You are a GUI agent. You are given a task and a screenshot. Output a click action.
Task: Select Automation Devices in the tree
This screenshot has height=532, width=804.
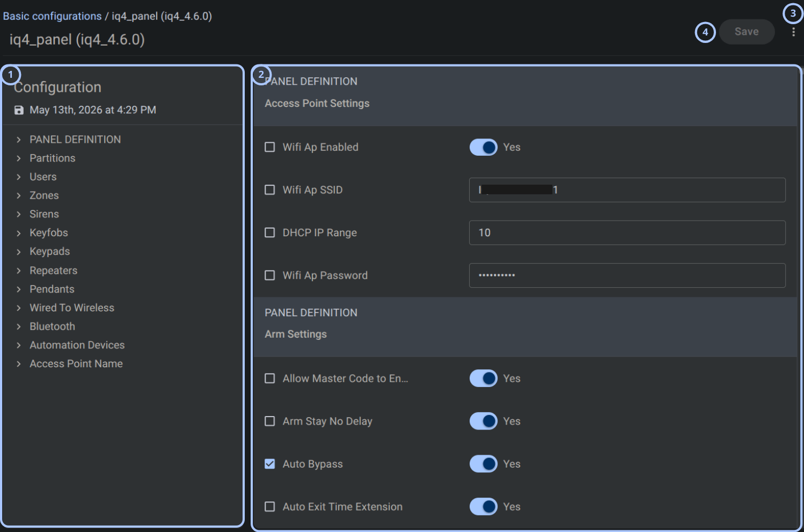(77, 345)
